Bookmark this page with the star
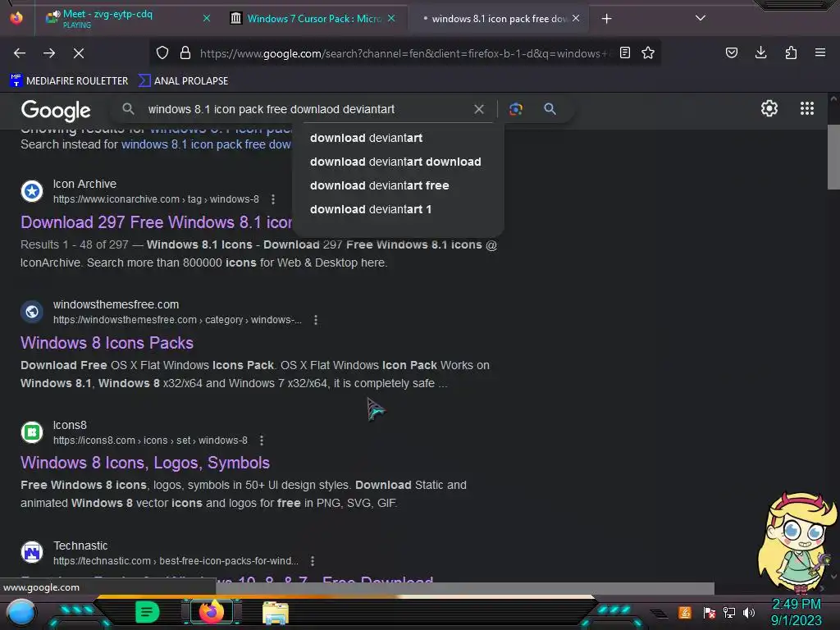The height and width of the screenshot is (630, 840). pyautogui.click(x=648, y=52)
